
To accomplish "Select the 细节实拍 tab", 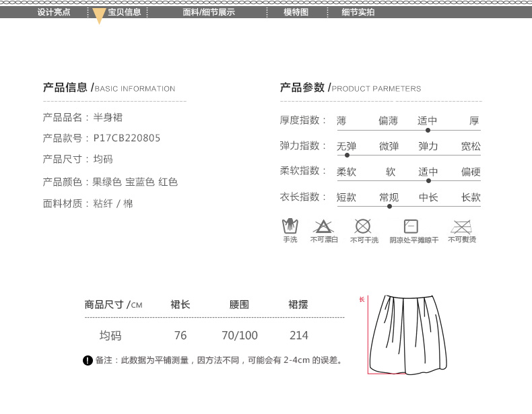I will 358,12.
